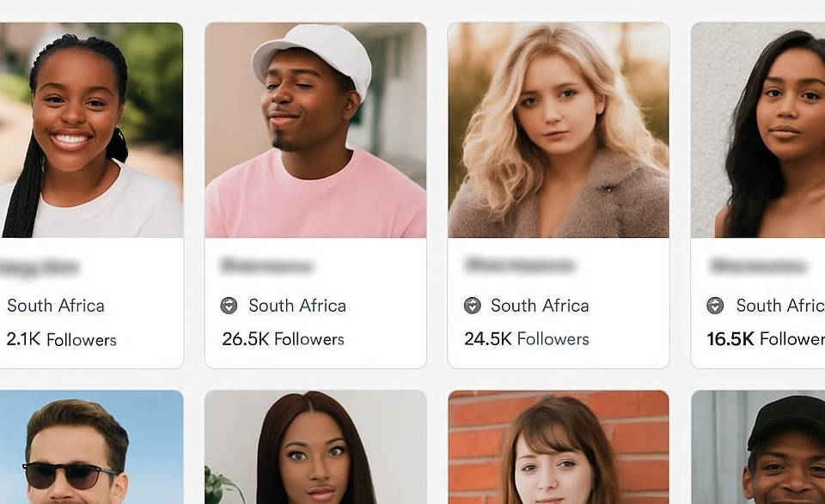The height and width of the screenshot is (504, 825).
Task: Click South Africa on the 2.1K card
Action: [x=56, y=306]
